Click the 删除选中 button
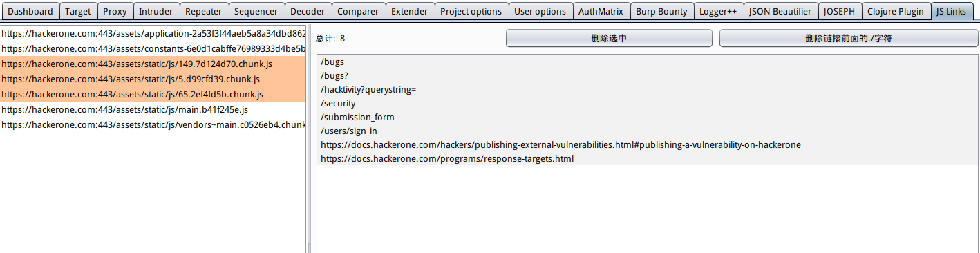980x253 pixels. coord(609,39)
